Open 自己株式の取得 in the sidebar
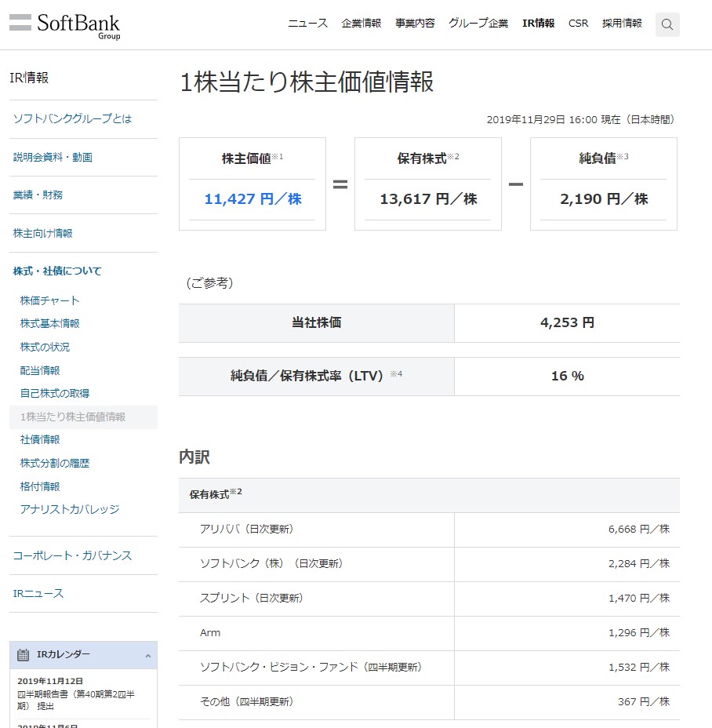Screen dimensions: 712x728 click(55, 393)
